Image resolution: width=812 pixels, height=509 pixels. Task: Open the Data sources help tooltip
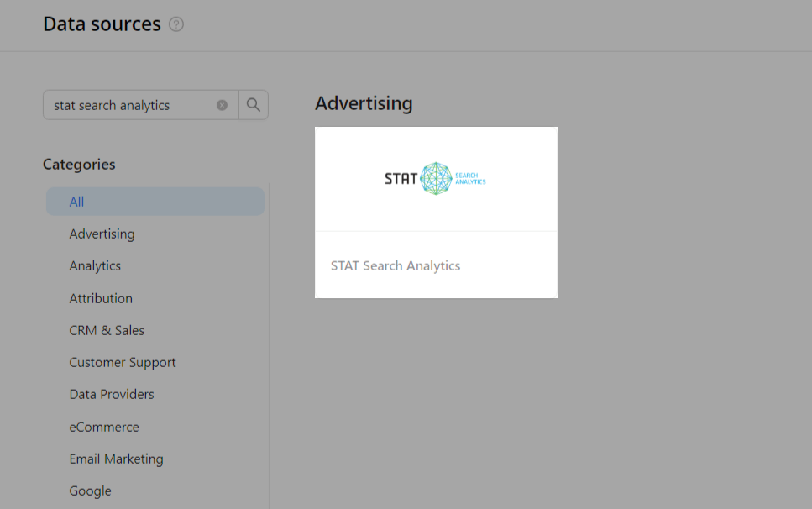pos(175,24)
